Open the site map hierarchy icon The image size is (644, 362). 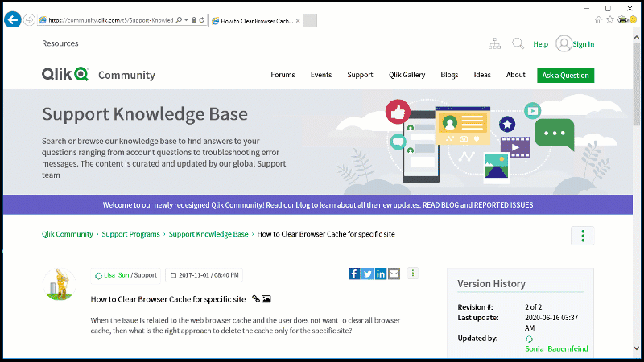tap(494, 43)
